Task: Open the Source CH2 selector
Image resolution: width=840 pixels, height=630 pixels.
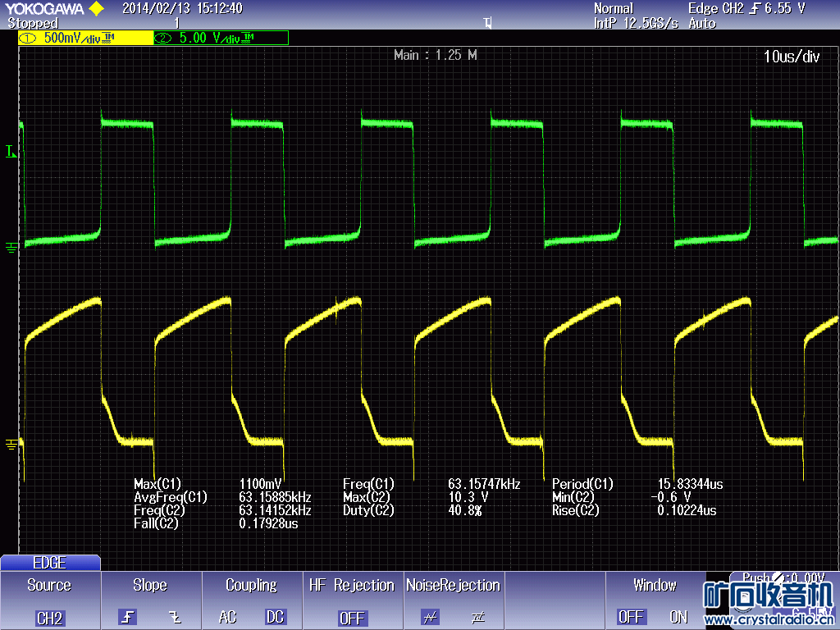Action: click(x=50, y=617)
